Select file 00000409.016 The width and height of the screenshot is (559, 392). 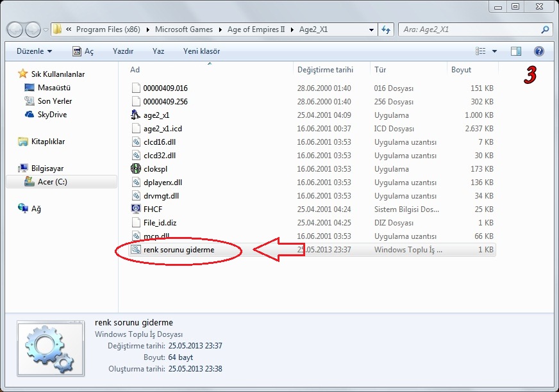pyautogui.click(x=165, y=88)
